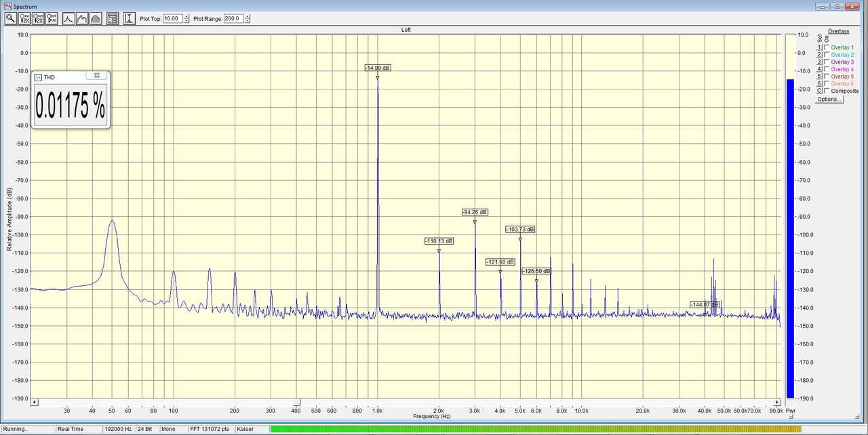Enable the Composite overlay checkbox
This screenshot has width=868, height=435.
click(827, 91)
